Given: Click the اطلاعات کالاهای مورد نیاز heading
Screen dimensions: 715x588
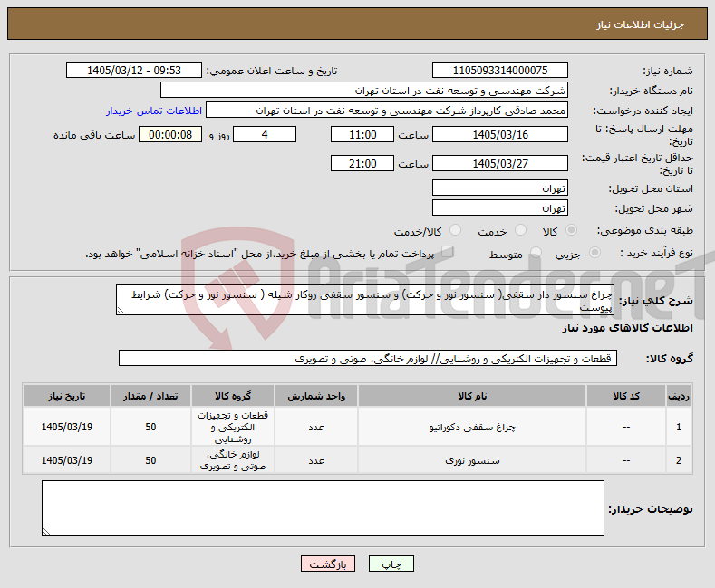Looking at the screenshot, I should pyautogui.click(x=627, y=328).
